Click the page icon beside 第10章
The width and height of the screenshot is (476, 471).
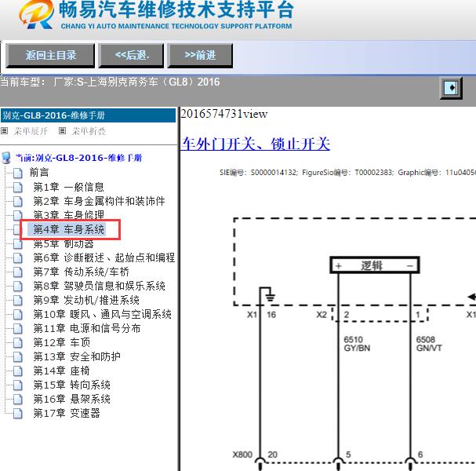point(18,314)
